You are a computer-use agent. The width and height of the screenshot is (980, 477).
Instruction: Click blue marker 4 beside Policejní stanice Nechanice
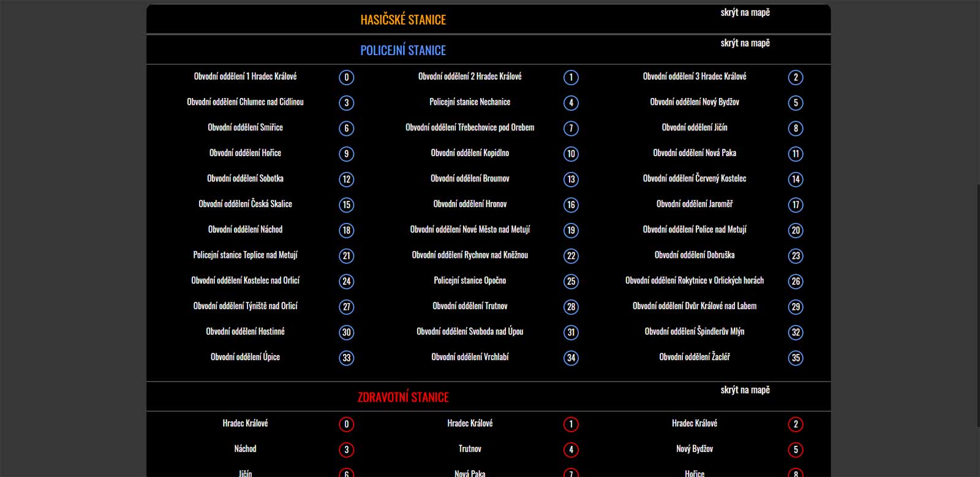[x=571, y=103]
